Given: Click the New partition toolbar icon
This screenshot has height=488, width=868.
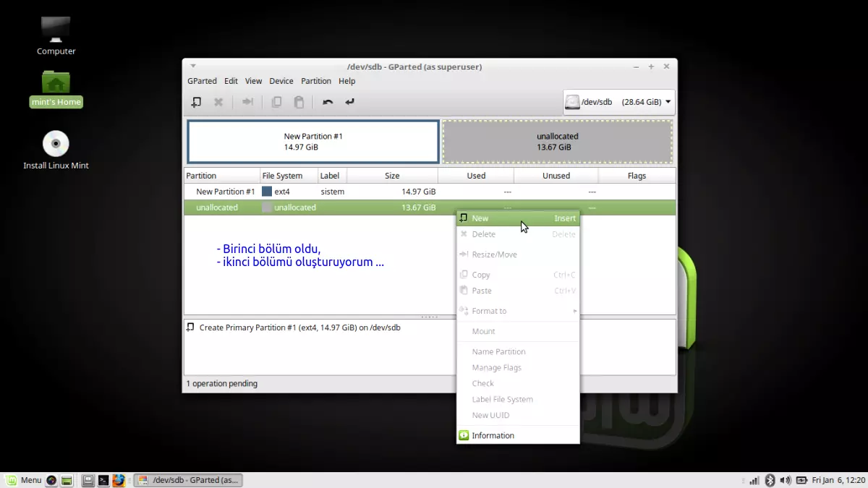Looking at the screenshot, I should [x=196, y=103].
